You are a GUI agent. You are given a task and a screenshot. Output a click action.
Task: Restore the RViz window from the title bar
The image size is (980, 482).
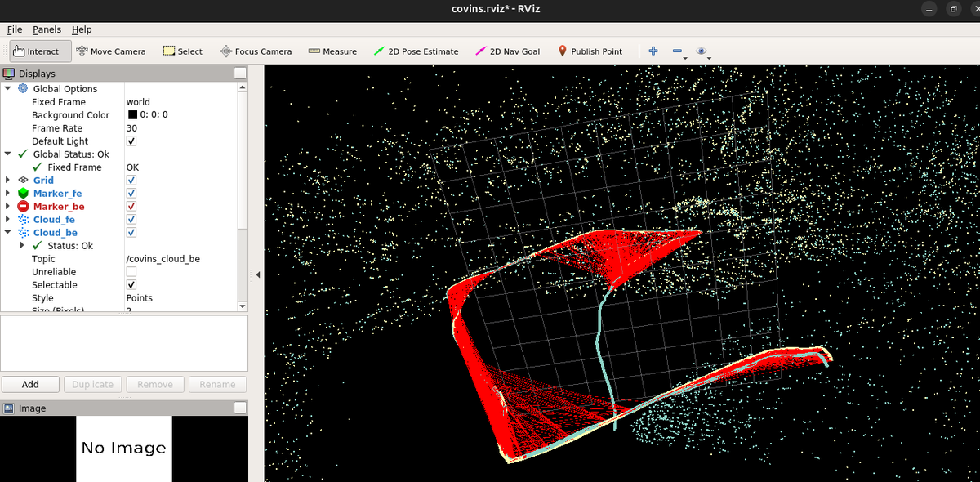(953, 9)
